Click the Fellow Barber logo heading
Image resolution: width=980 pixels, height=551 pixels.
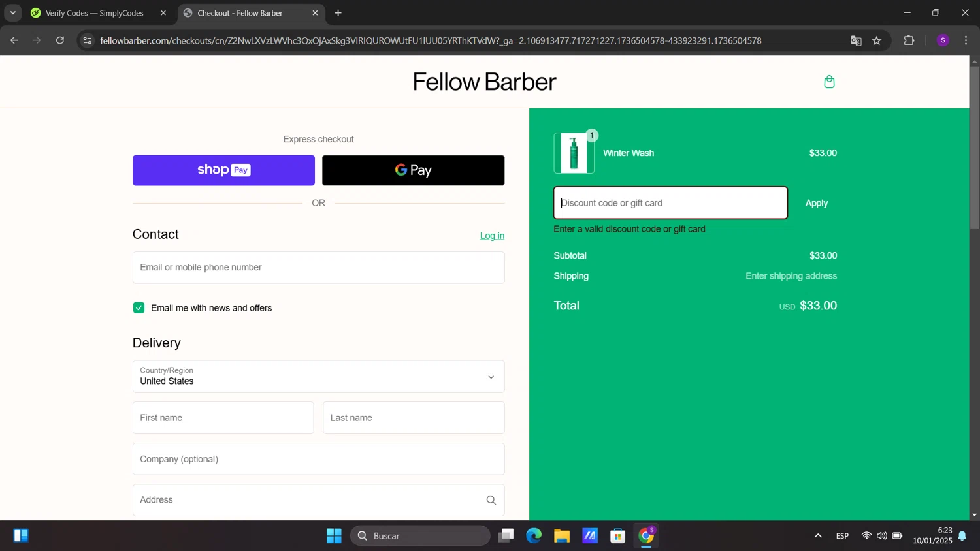point(484,82)
